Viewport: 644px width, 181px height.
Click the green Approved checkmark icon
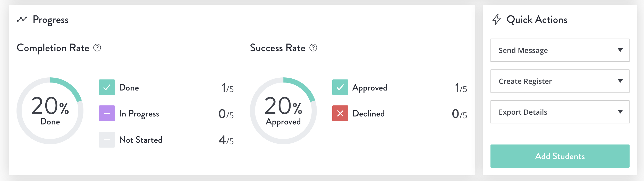tap(340, 87)
